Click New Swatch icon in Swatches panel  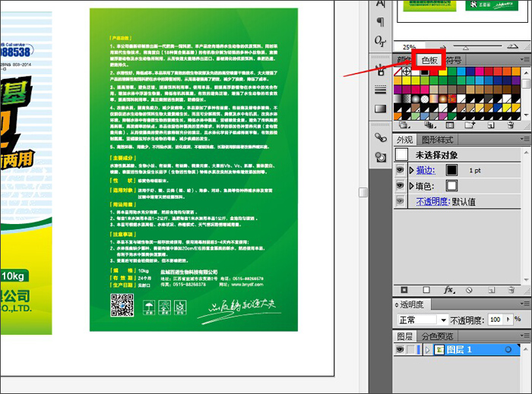click(x=491, y=125)
